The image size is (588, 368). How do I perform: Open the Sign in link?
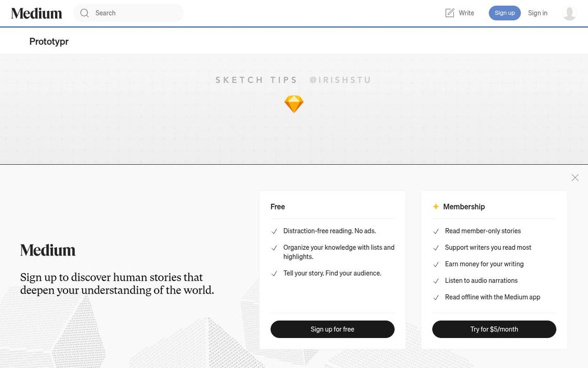pos(537,13)
